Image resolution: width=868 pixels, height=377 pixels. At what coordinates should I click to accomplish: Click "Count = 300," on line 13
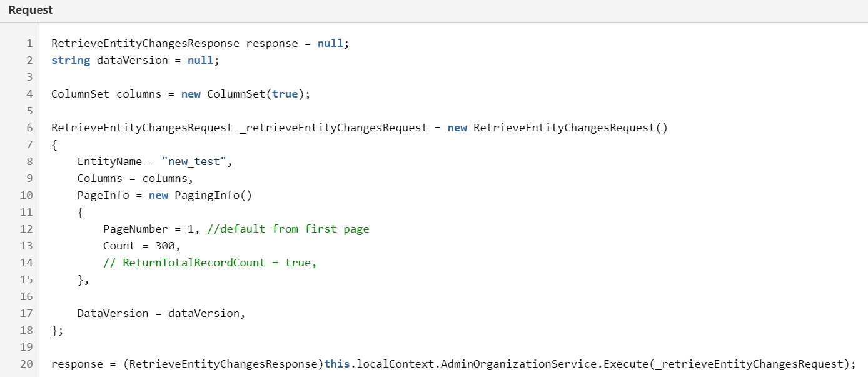tap(142, 246)
